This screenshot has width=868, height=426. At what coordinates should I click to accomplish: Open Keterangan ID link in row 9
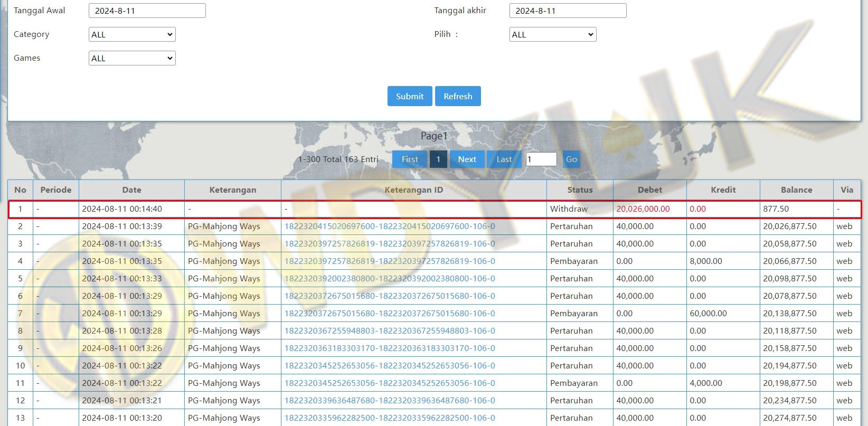coord(390,348)
